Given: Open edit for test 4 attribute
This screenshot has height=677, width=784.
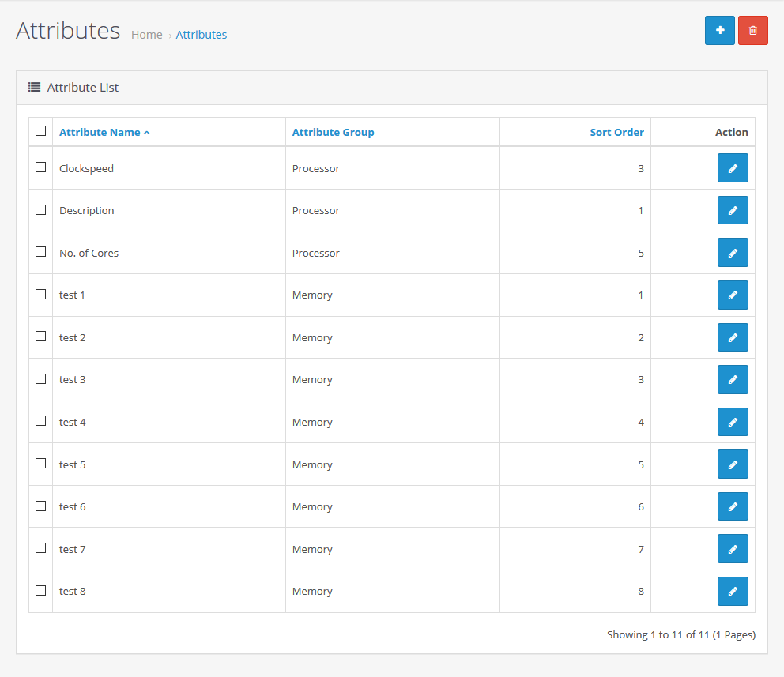Looking at the screenshot, I should pyautogui.click(x=733, y=422).
